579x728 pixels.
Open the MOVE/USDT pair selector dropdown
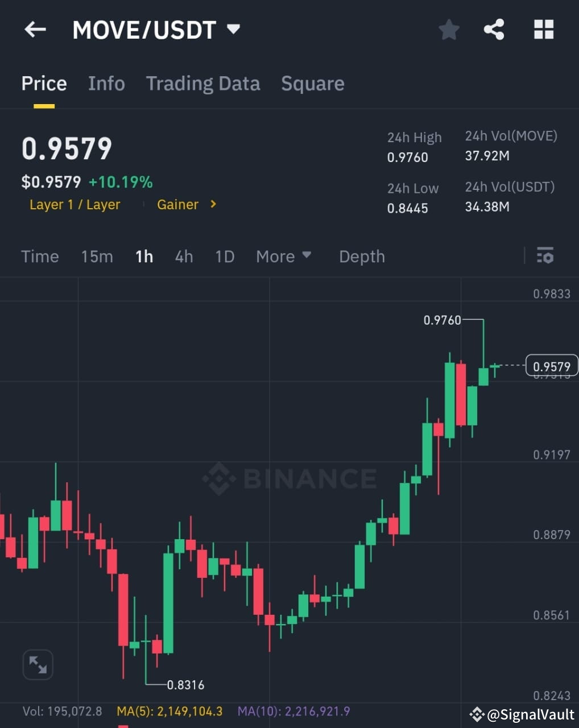[233, 30]
